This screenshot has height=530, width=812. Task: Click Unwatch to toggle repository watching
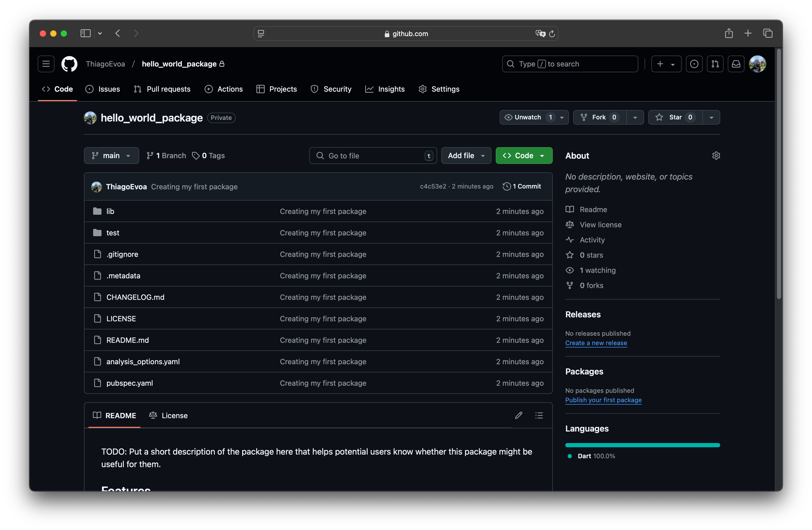click(527, 117)
